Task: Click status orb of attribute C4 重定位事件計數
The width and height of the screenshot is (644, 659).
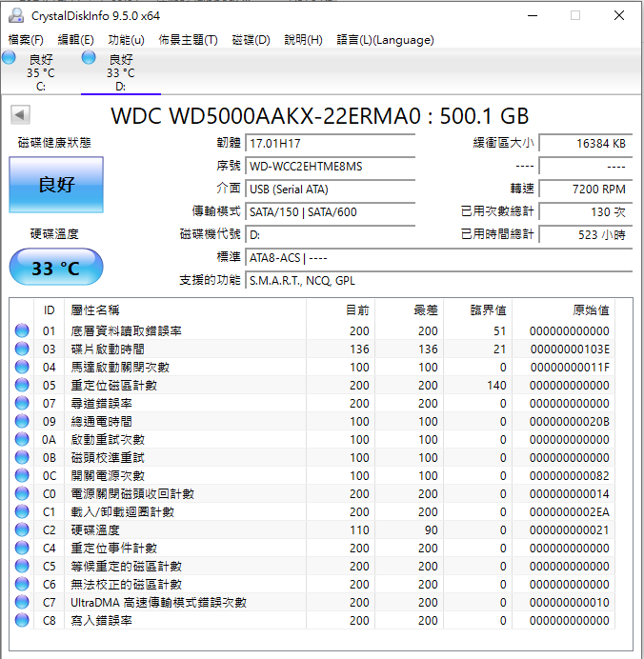Action: tap(22, 548)
